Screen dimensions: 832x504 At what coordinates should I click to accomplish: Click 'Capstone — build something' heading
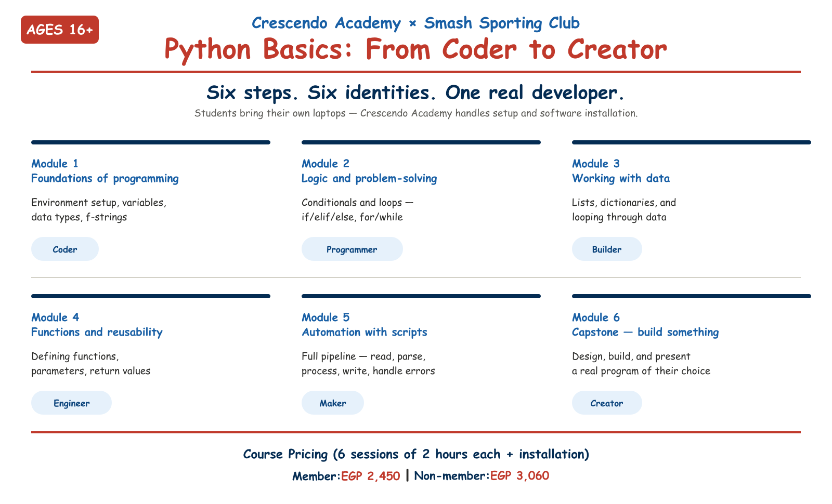click(645, 333)
